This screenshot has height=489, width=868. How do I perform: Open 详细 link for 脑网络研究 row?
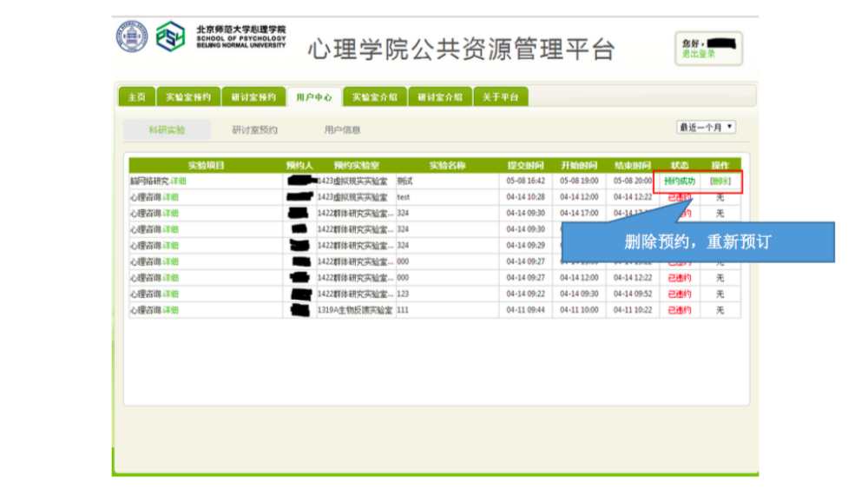coord(177,182)
